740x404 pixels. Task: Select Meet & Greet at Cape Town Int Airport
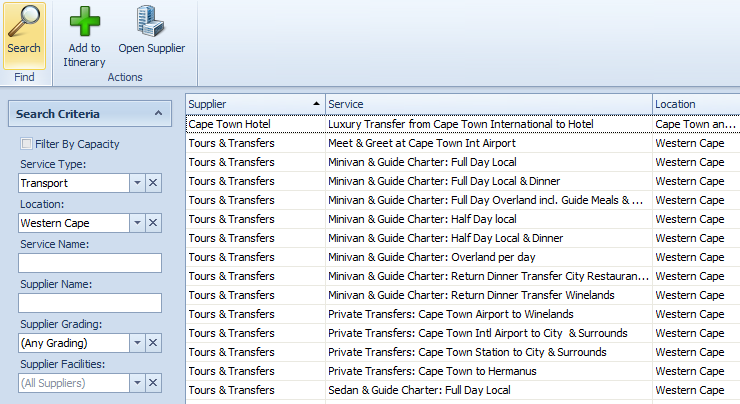click(488, 143)
